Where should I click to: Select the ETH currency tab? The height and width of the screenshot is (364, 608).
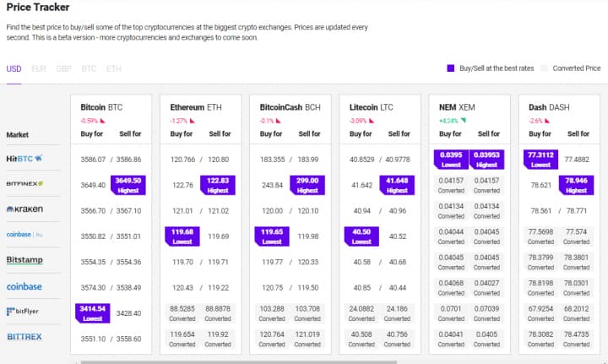tap(113, 68)
